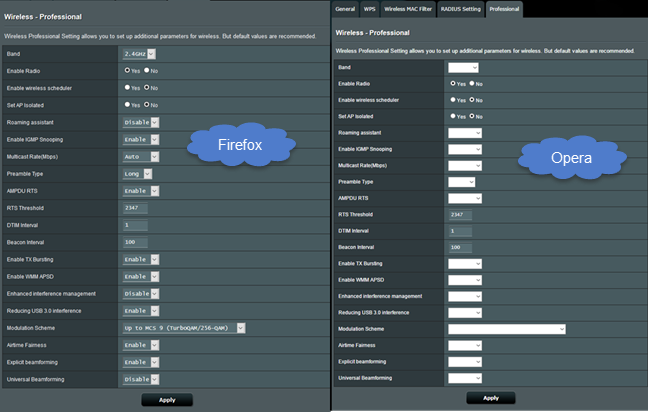Viewport: 648px width, 412px height.
Task: Click the RTS Threshold field in Firefox panel
Action: point(135,208)
